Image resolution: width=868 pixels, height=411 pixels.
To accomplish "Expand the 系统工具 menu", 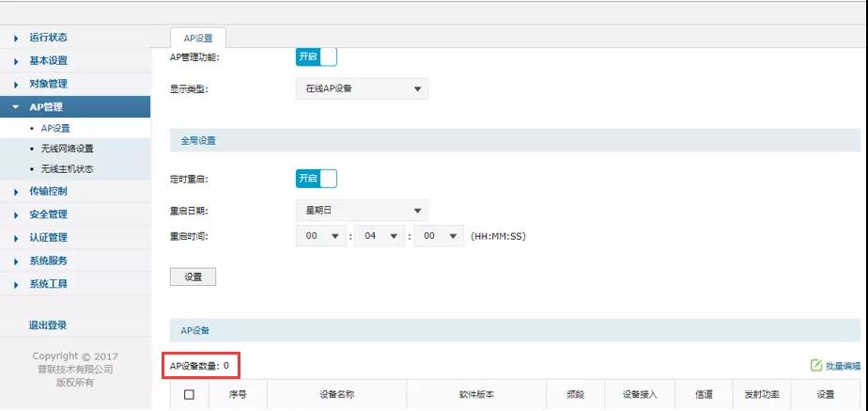I will [x=48, y=284].
